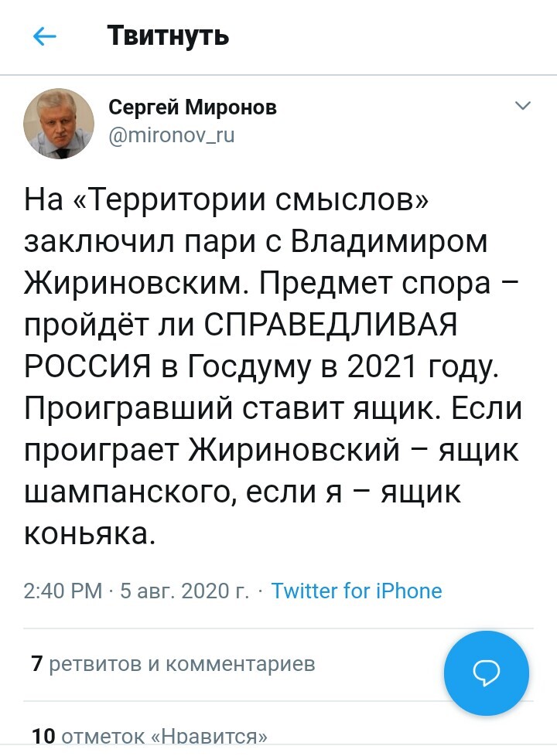
Task: Open the Twitter for iPhone source link
Action: coord(357,591)
